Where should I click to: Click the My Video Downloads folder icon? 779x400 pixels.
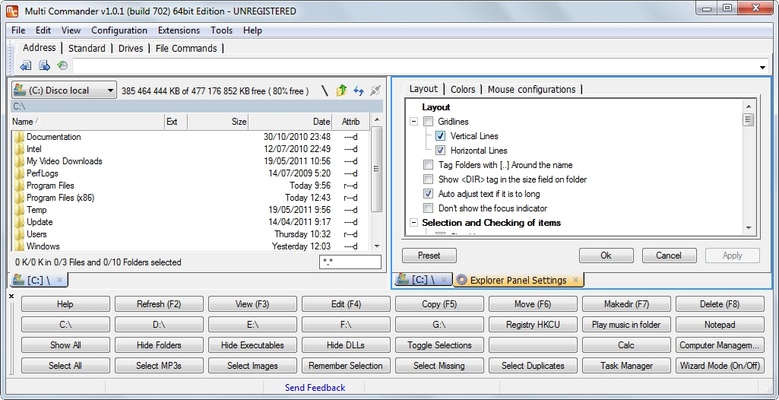click(19, 161)
